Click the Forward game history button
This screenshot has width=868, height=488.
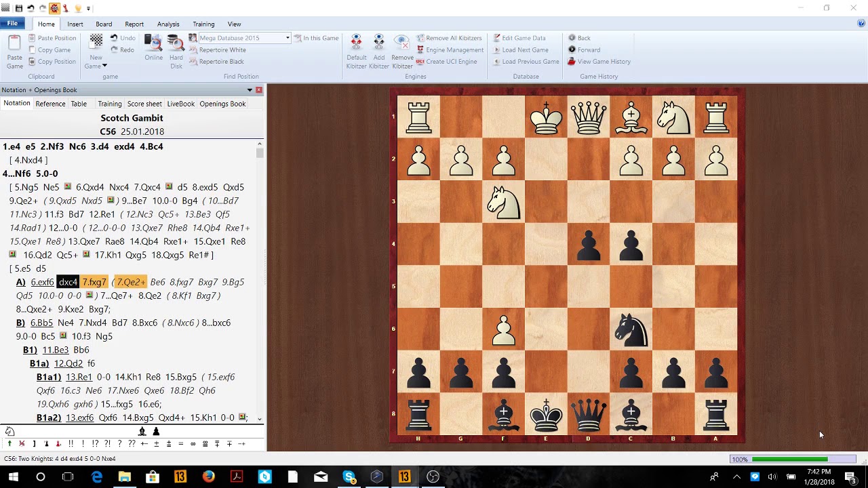click(x=584, y=49)
